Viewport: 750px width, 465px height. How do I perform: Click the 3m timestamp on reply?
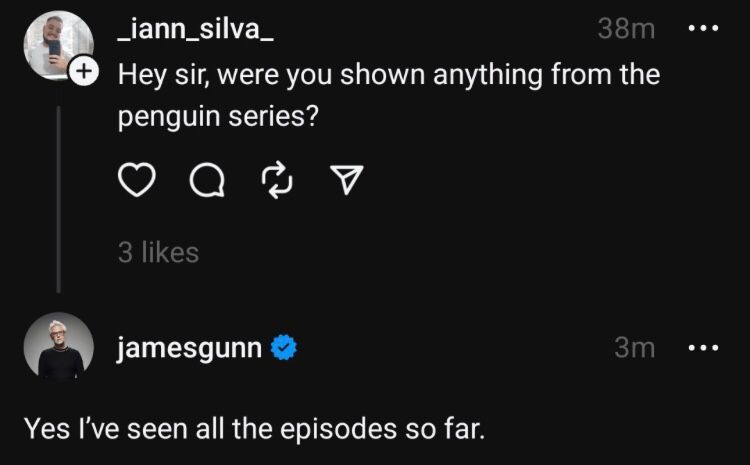[634, 348]
